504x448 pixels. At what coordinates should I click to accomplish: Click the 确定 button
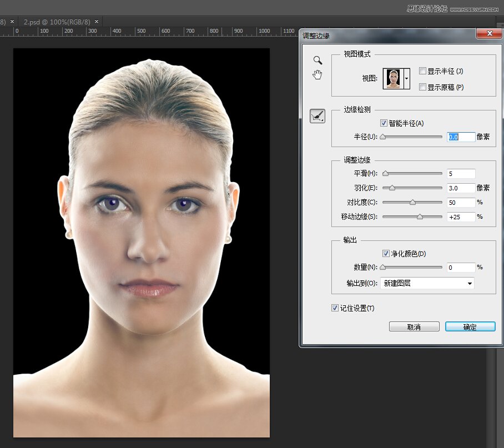click(x=470, y=326)
